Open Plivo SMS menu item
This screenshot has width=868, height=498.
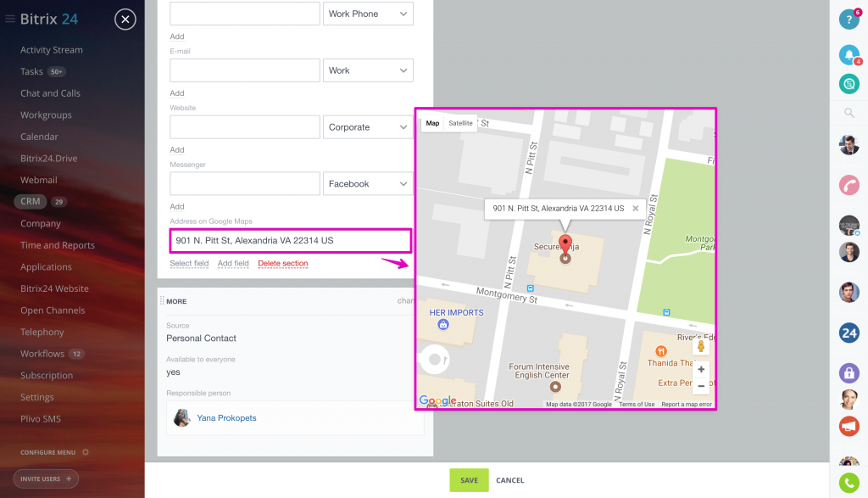coord(41,419)
